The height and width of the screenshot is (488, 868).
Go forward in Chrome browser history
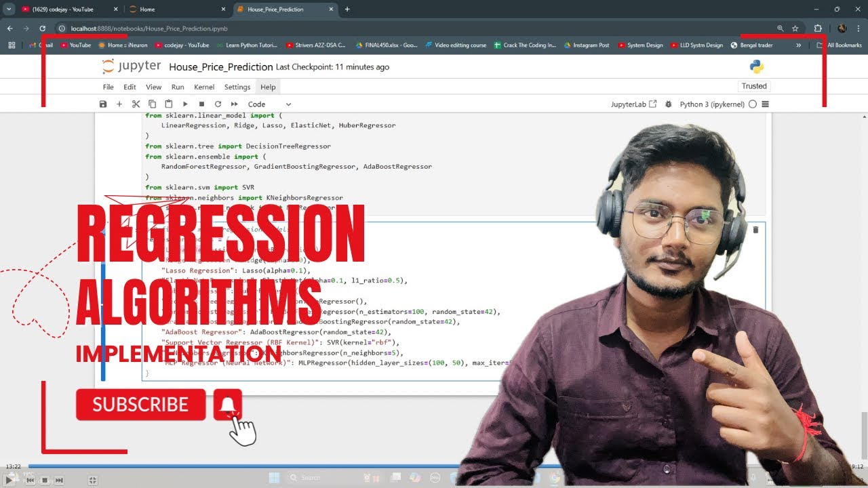tap(26, 28)
